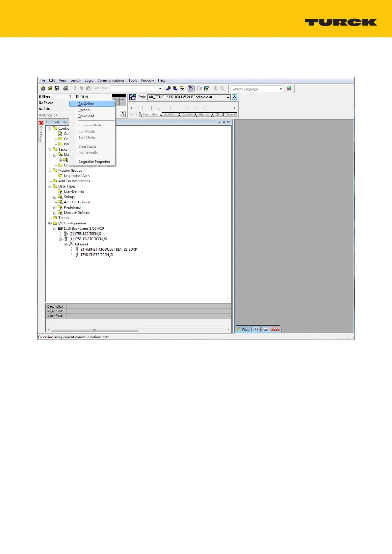Expand the Strings folder

coord(55,197)
